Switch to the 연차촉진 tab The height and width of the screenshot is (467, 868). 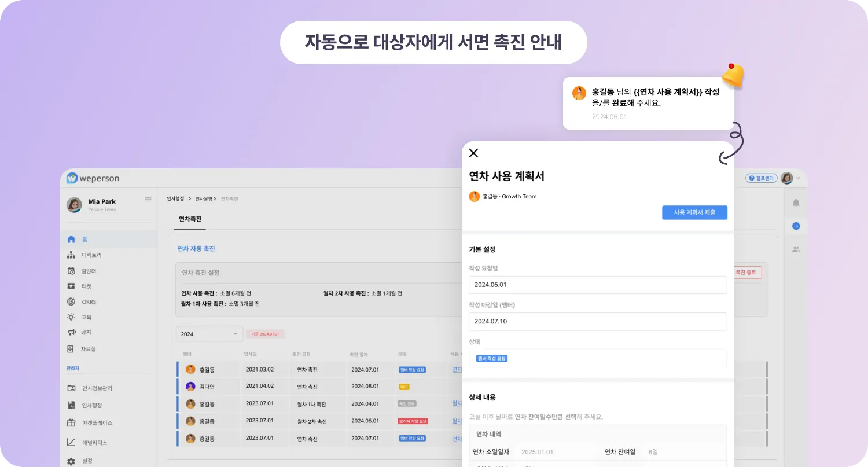[190, 219]
